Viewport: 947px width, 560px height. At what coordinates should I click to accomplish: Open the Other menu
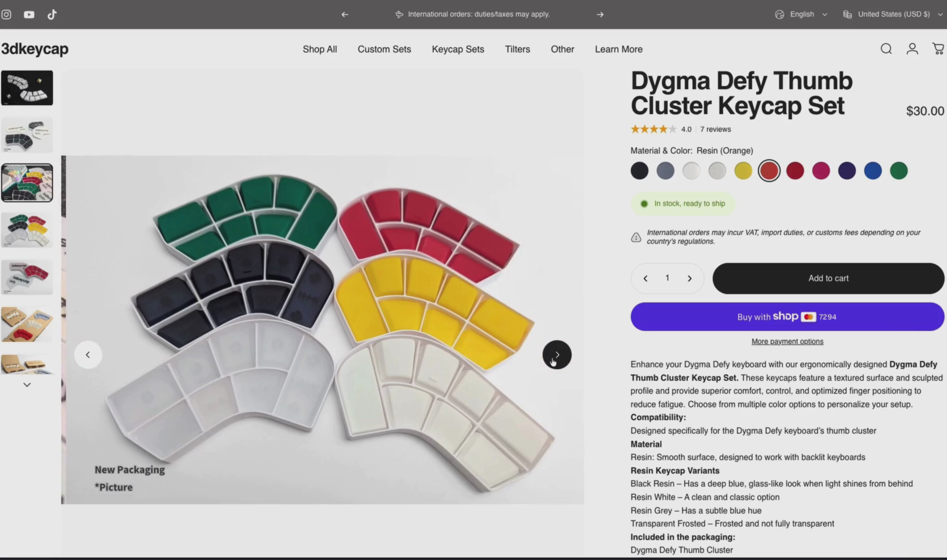coord(562,49)
